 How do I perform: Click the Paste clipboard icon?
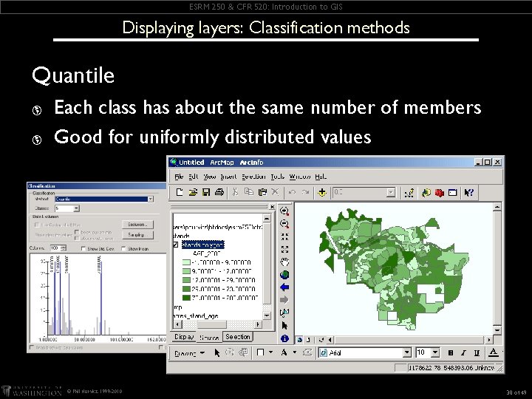(x=262, y=192)
